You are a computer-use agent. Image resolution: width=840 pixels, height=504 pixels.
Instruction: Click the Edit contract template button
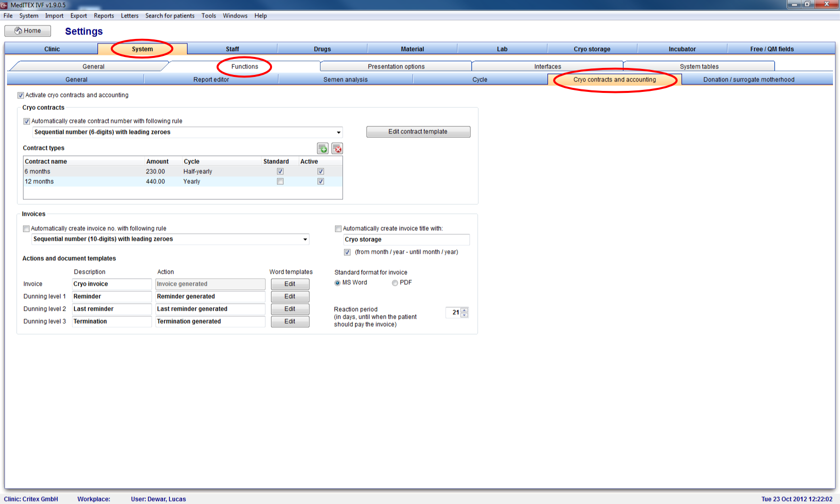[x=418, y=132]
